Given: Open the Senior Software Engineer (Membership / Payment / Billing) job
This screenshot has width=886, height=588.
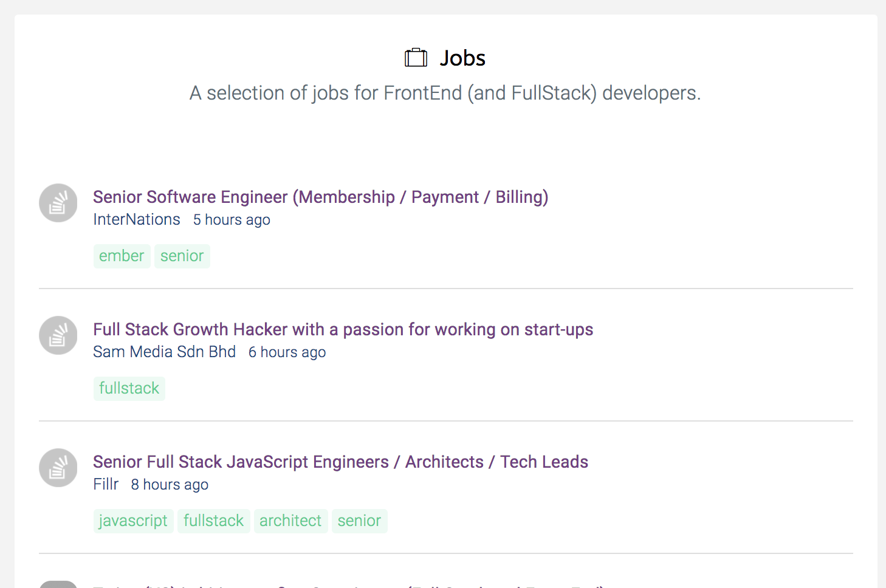Looking at the screenshot, I should coord(320,197).
